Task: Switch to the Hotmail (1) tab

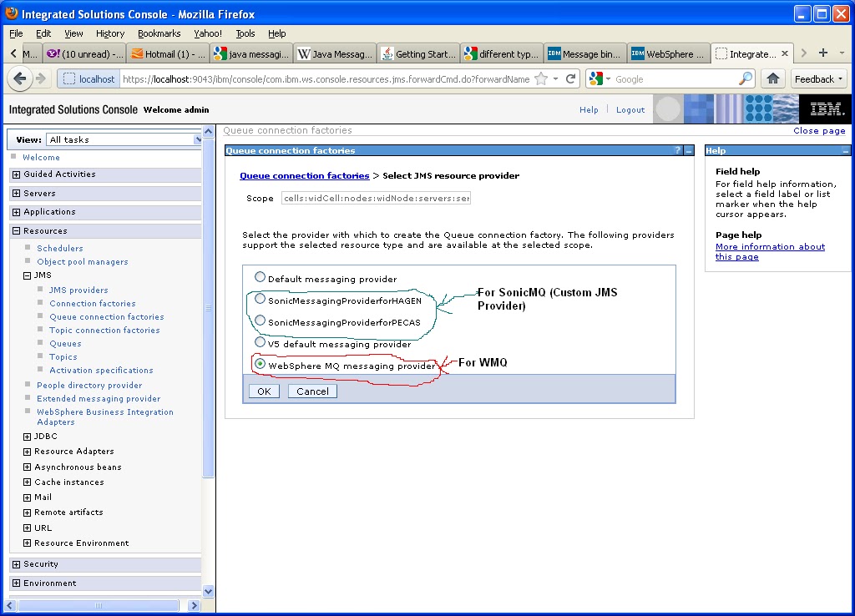Action: coord(168,54)
